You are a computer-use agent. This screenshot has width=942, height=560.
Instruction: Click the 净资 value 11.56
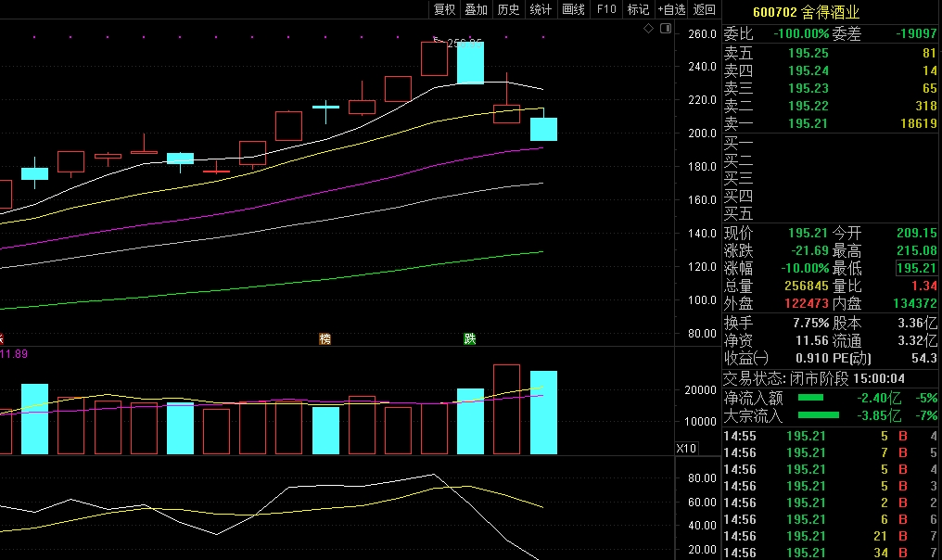[x=812, y=340]
